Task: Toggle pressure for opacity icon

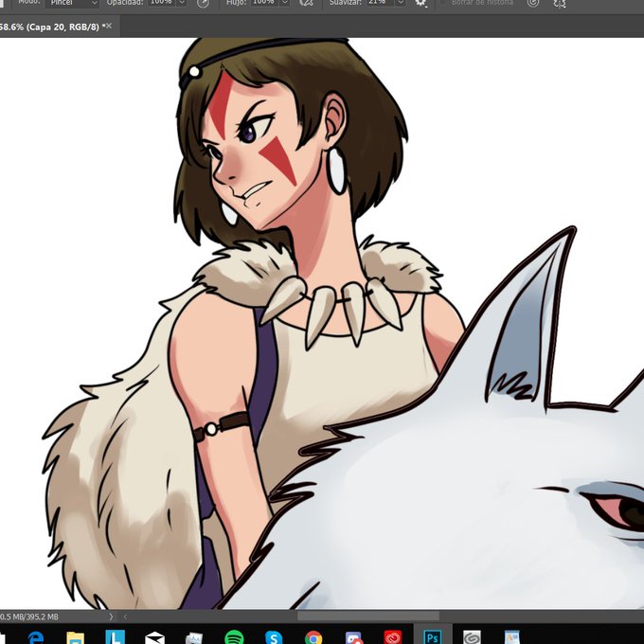Action: click(x=203, y=3)
